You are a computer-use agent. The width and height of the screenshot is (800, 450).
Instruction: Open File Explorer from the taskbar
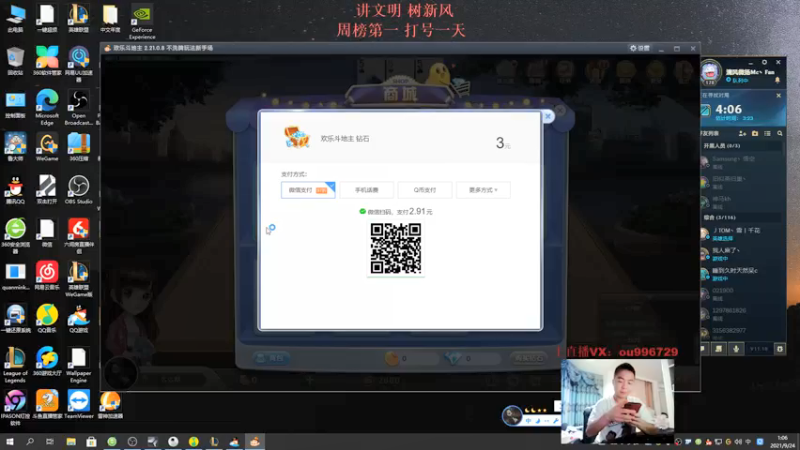[x=71, y=441]
